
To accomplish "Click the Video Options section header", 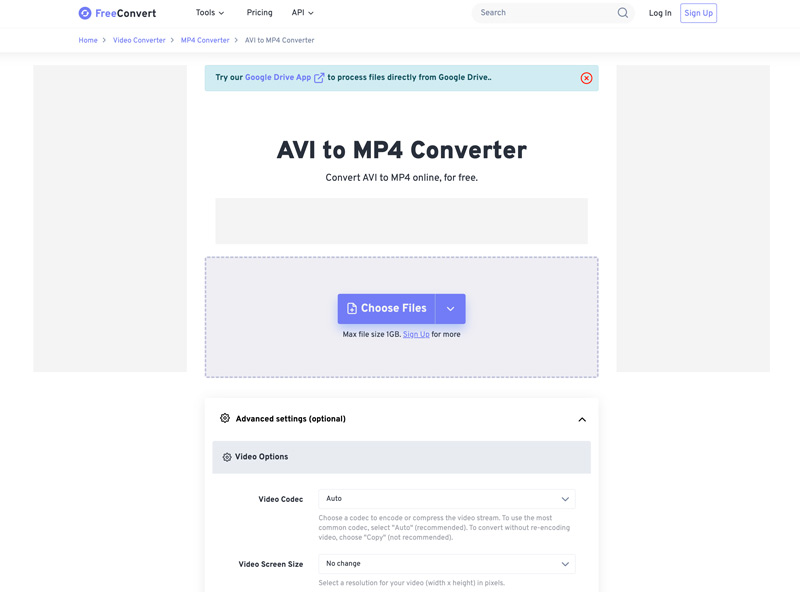I will coord(401,457).
